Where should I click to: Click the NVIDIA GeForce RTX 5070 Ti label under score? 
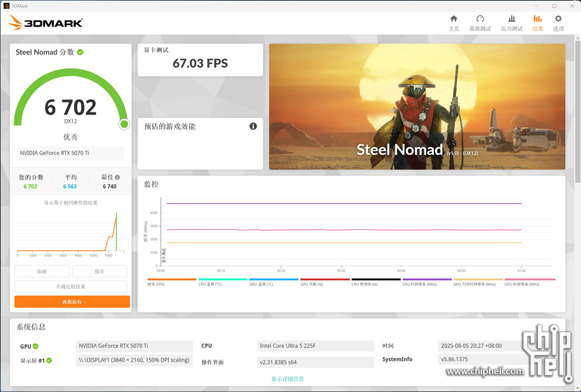(x=71, y=152)
